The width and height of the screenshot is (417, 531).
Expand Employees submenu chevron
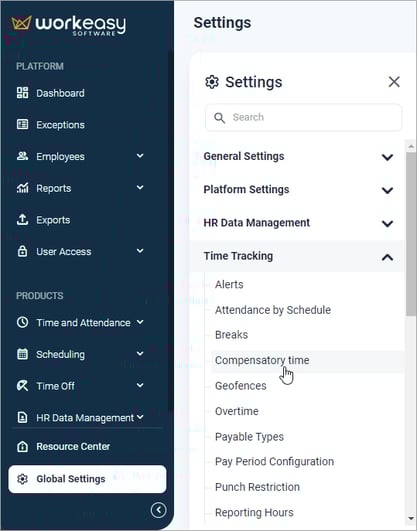click(140, 156)
